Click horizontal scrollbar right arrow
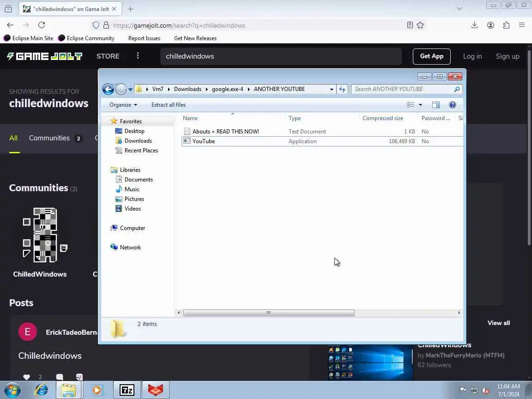This screenshot has width=532, height=399. pos(459,313)
